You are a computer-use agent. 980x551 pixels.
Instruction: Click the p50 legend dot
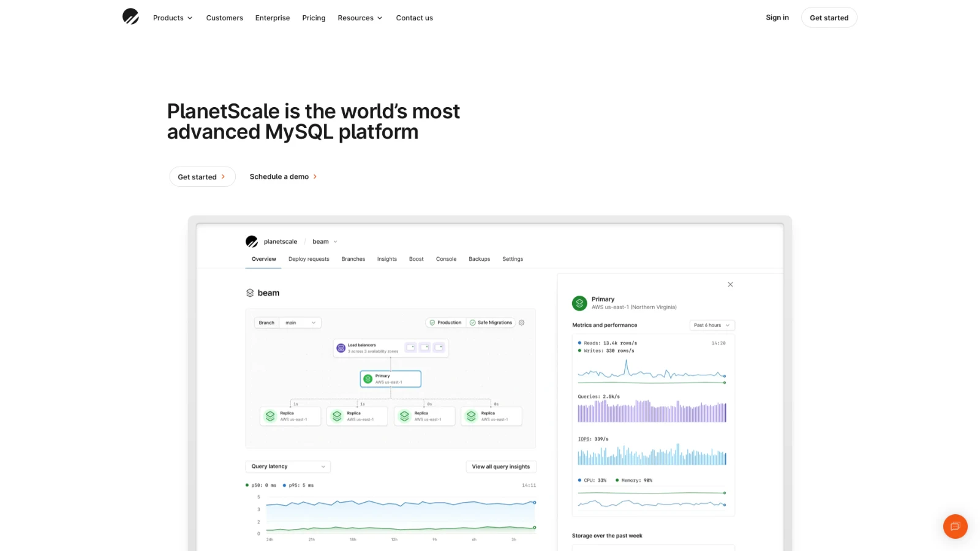247,485
